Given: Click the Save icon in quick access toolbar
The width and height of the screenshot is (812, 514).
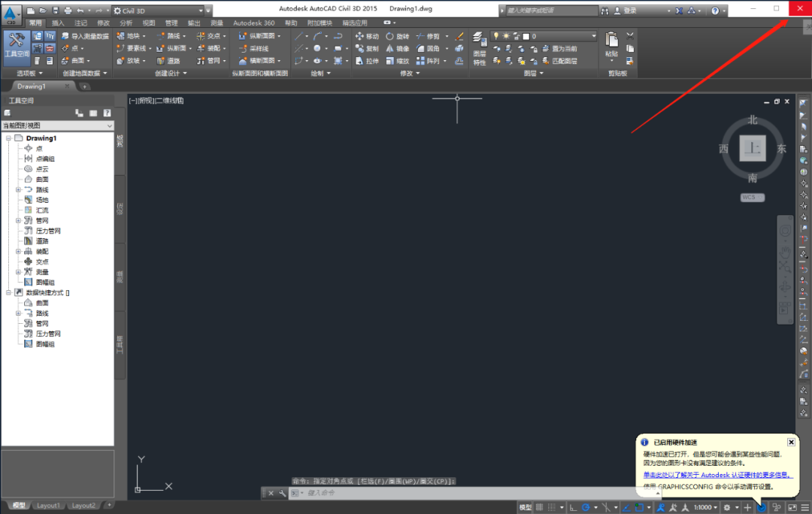Looking at the screenshot, I should [56, 11].
